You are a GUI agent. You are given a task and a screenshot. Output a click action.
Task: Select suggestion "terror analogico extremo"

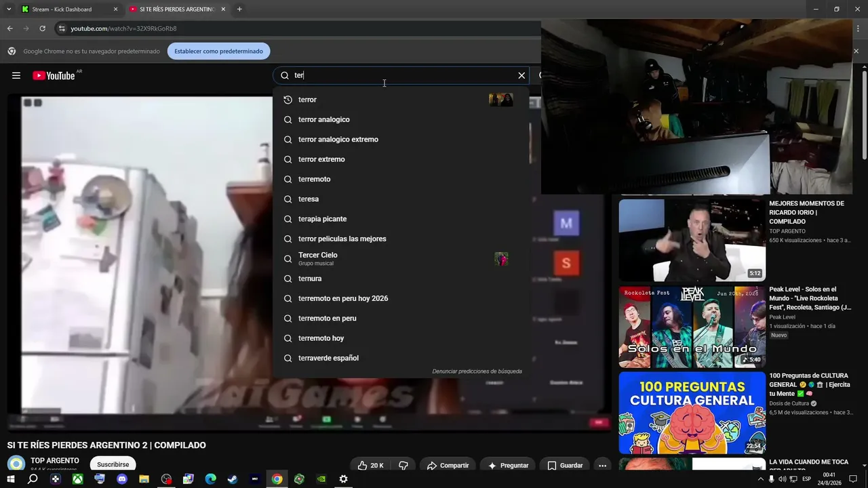click(401, 140)
